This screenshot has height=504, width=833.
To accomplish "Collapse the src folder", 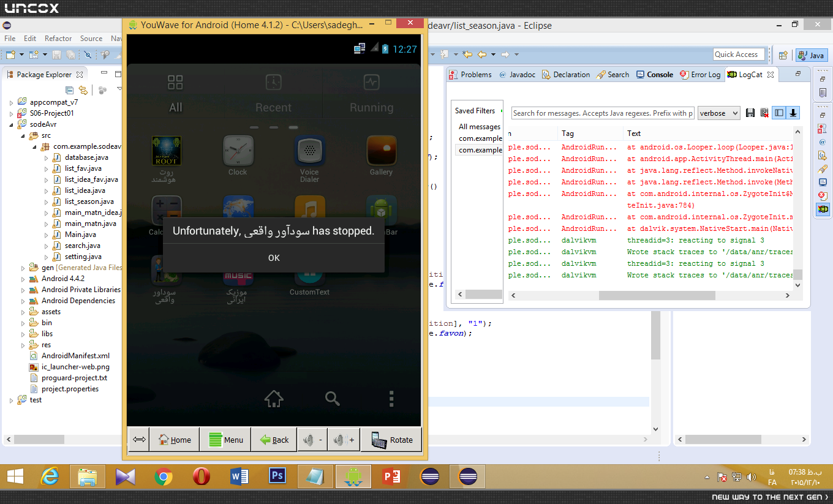I will pos(23,135).
